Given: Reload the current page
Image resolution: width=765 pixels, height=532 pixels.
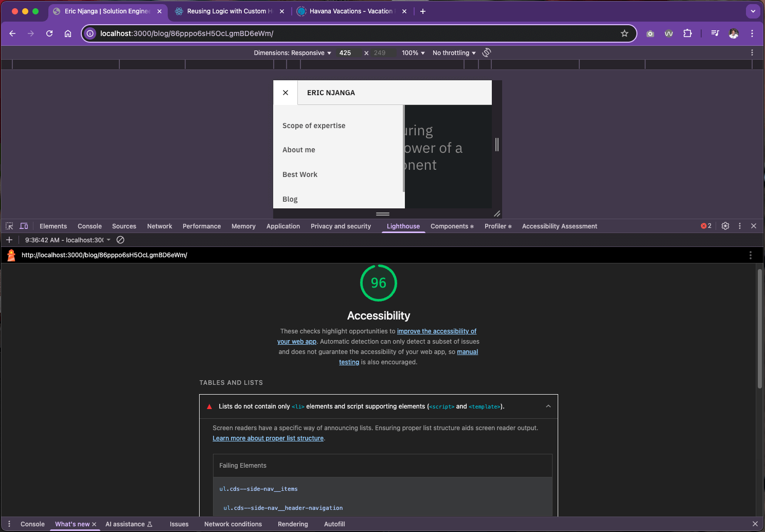Looking at the screenshot, I should click(49, 33).
